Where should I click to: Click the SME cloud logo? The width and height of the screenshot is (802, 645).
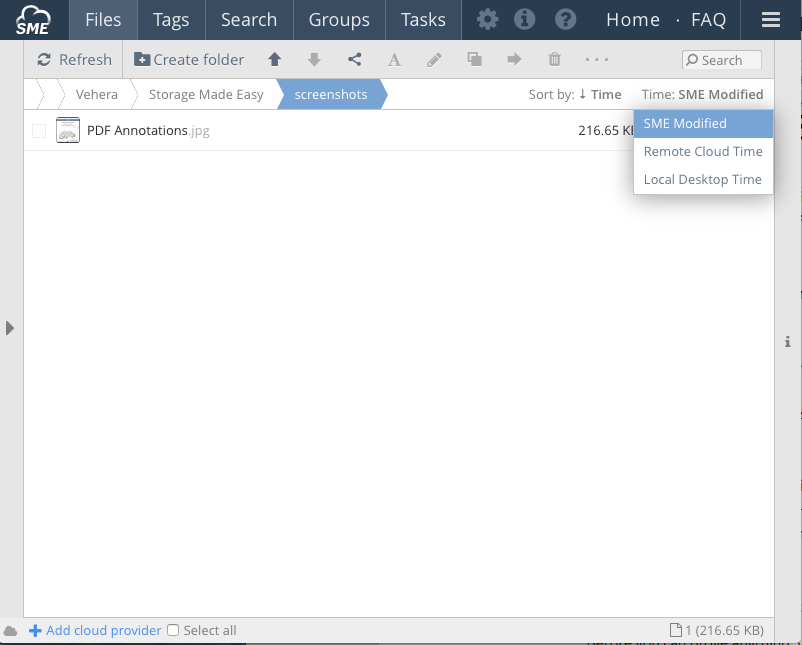coord(33,20)
